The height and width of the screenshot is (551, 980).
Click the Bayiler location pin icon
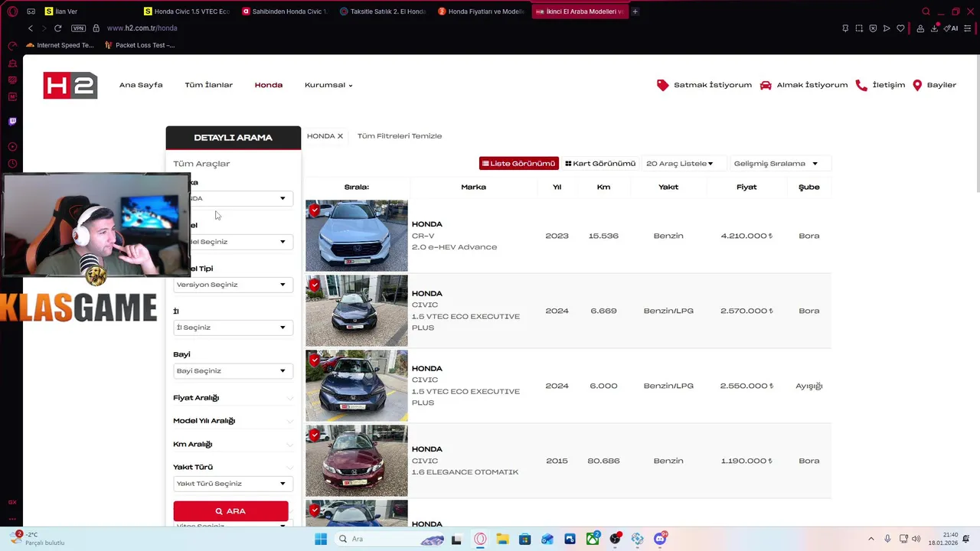(x=917, y=85)
